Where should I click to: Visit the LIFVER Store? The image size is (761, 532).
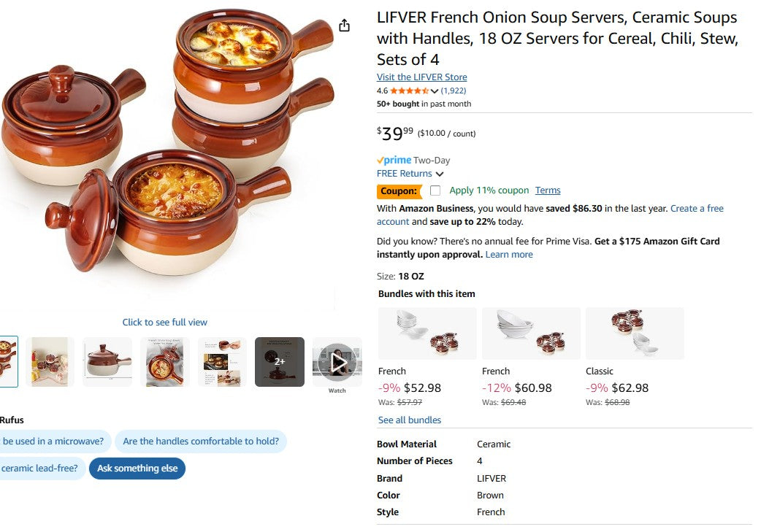[421, 77]
